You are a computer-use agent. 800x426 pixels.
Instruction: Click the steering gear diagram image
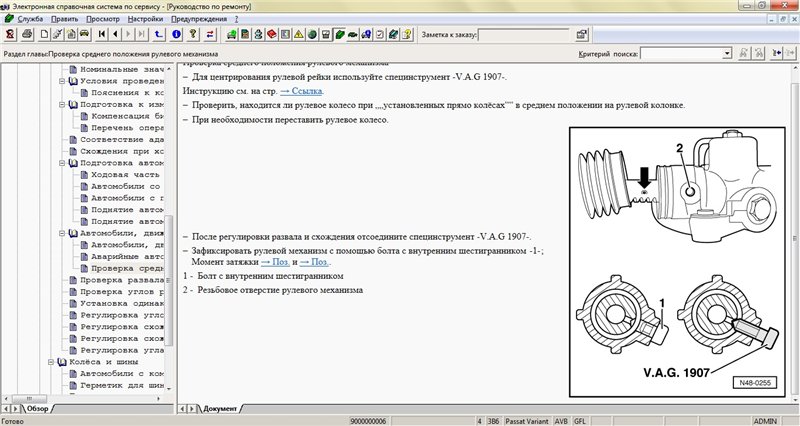point(677,262)
